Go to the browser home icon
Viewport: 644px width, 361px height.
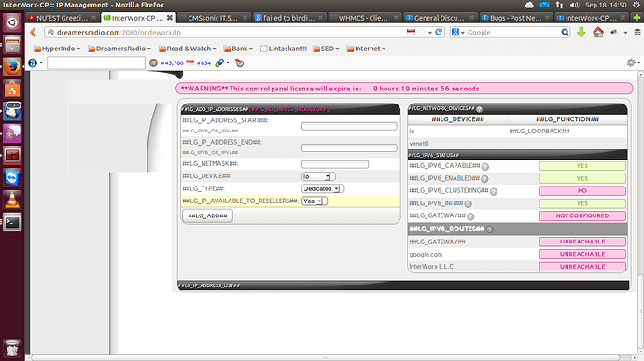(598, 32)
